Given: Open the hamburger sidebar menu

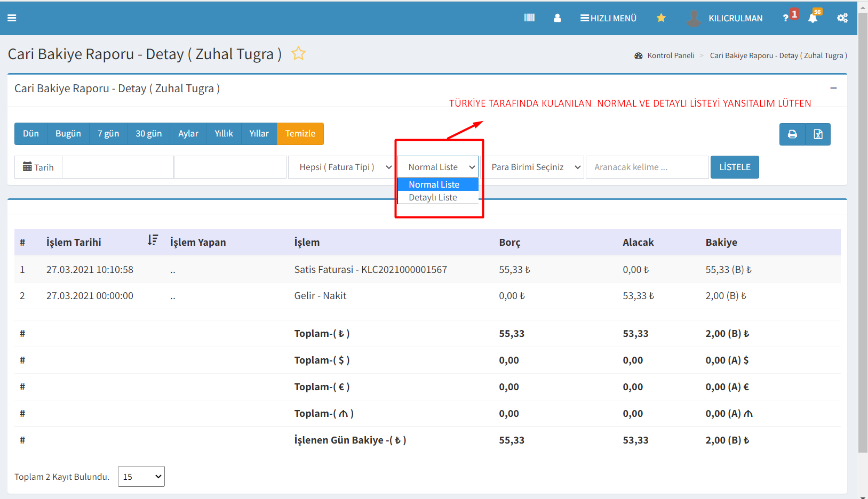Looking at the screenshot, I should (x=12, y=18).
